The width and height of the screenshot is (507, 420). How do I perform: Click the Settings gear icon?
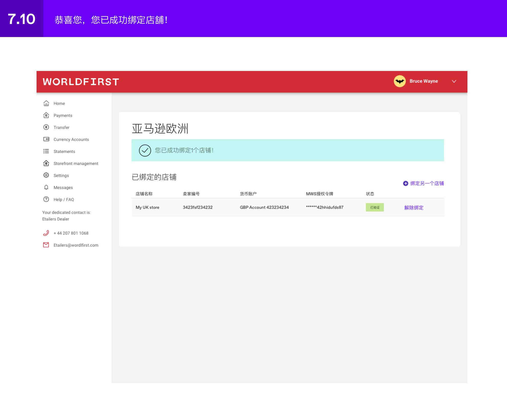[46, 175]
